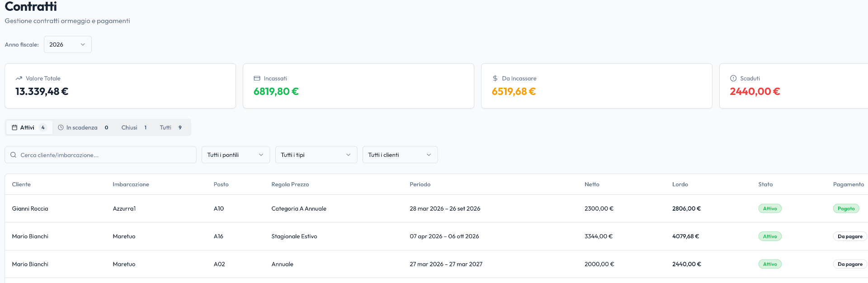Click the 6519,68 € Da Incassare amount

514,91
